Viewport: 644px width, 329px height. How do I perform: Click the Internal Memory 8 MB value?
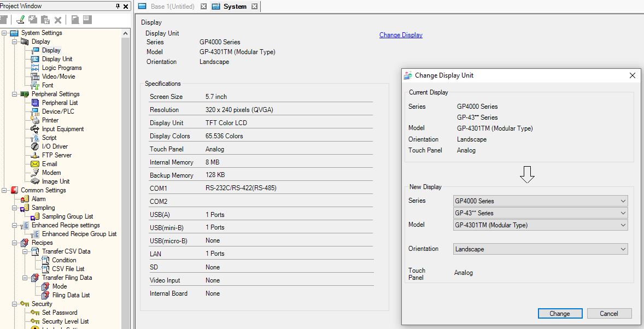coord(212,162)
